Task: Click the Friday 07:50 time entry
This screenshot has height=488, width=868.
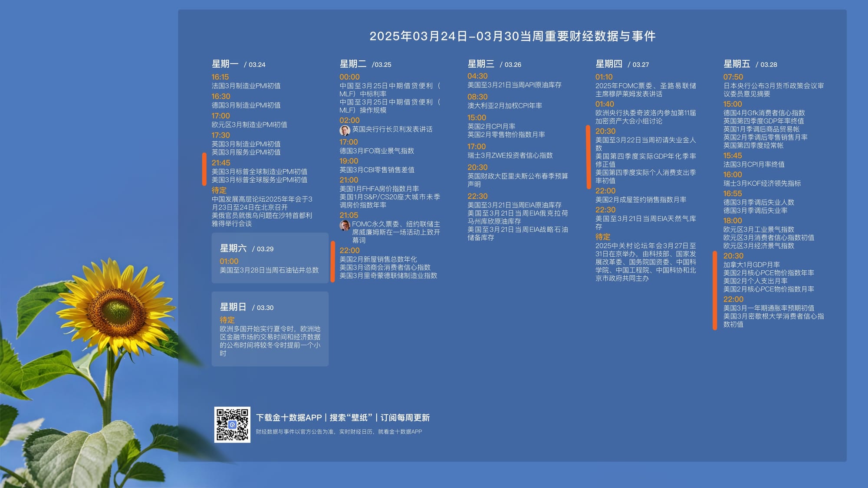Action: click(x=733, y=77)
